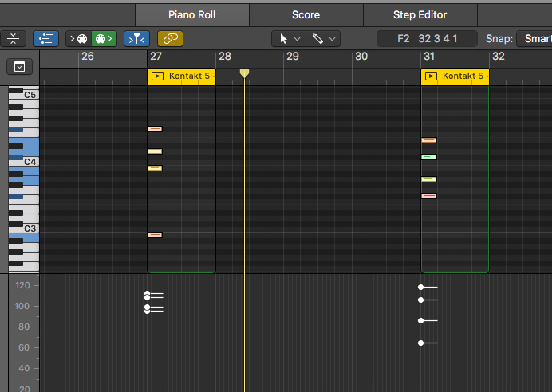Viewport: 552px width, 392px height.
Task: Click the Kontakt 5 region header at bar 27
Action: pyautogui.click(x=181, y=76)
